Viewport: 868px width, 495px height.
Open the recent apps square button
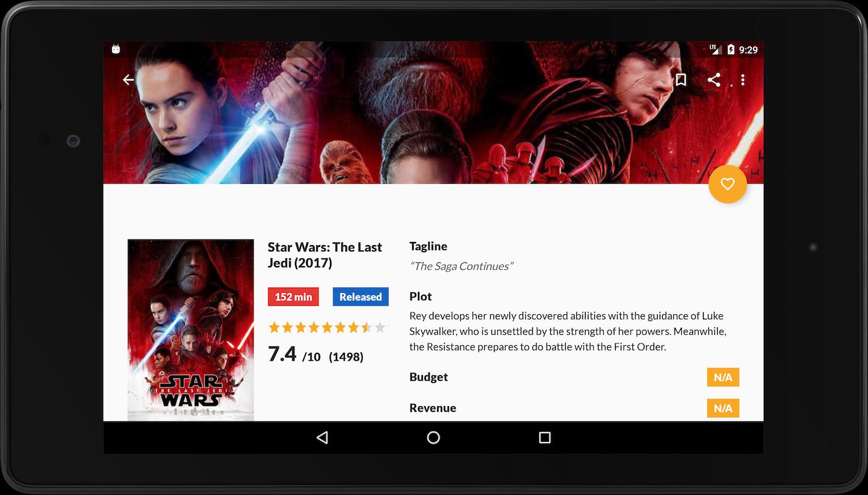[x=545, y=437]
